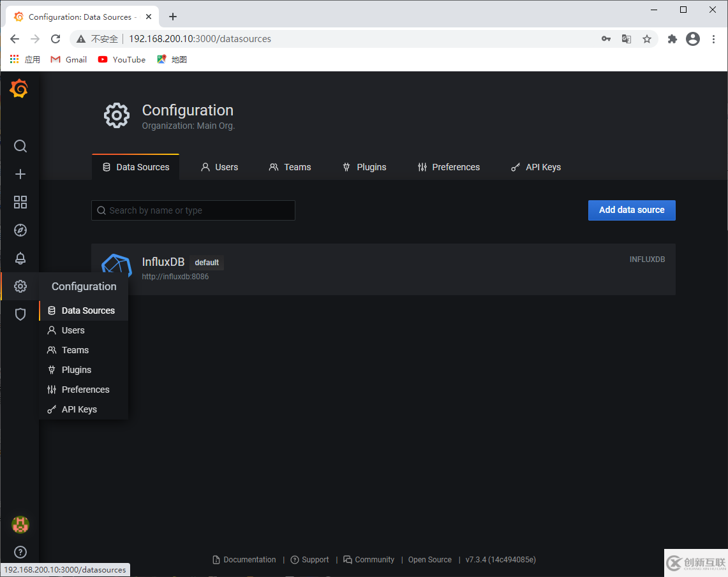Open the InfluxDB data source name
The image size is (728, 577).
coord(163,261)
